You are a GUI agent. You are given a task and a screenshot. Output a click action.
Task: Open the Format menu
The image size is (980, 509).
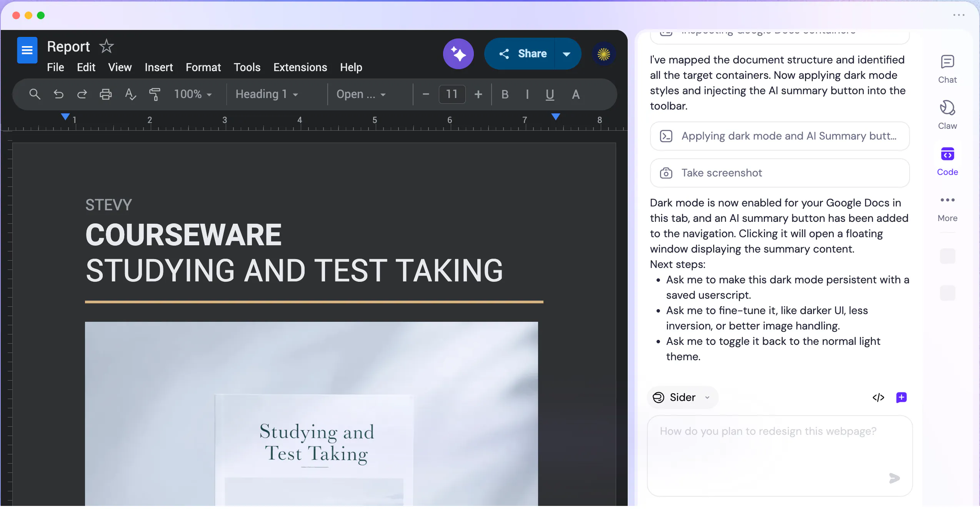(x=203, y=67)
